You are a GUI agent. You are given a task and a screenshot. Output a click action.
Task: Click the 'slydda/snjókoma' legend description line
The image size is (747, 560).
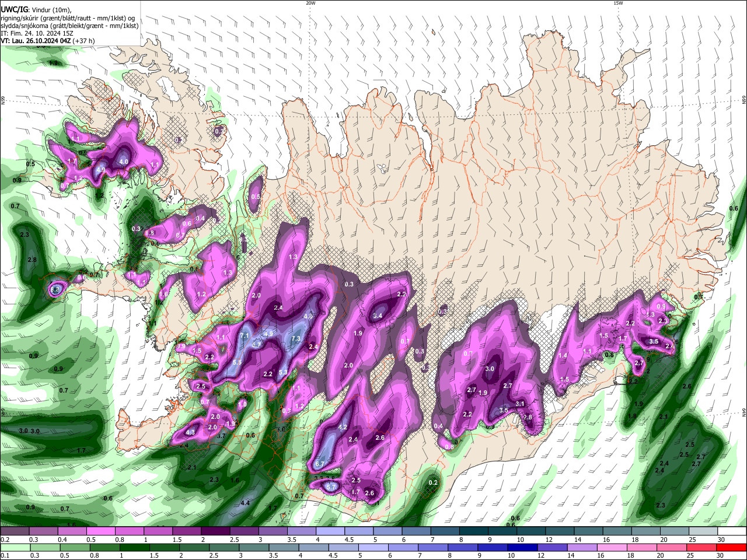click(70, 26)
